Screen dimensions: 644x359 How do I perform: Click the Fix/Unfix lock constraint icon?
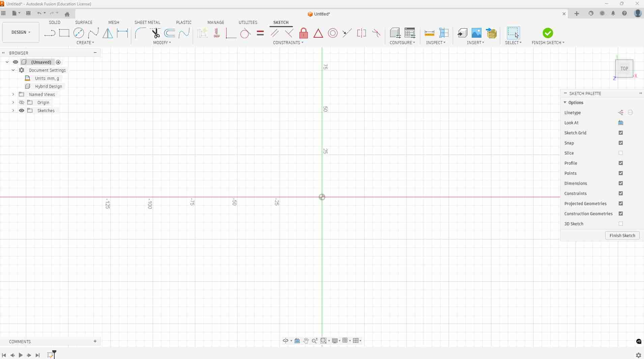tap(303, 33)
